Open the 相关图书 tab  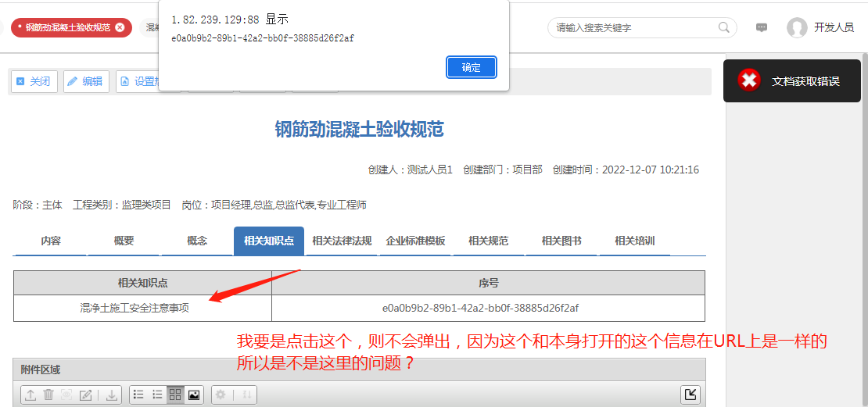tap(561, 241)
